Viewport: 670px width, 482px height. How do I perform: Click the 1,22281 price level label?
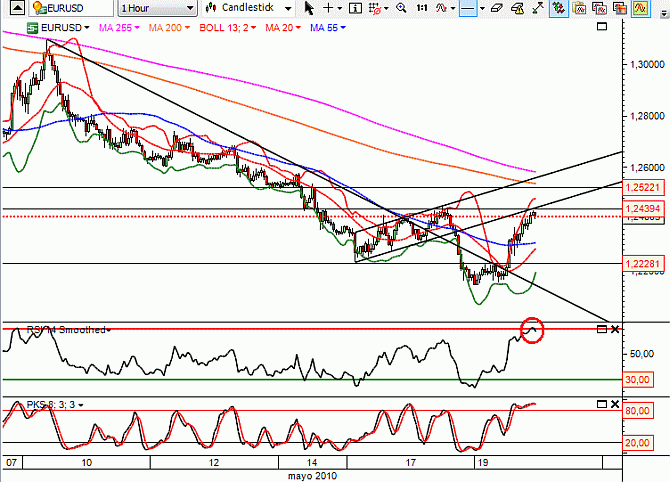pos(643,263)
